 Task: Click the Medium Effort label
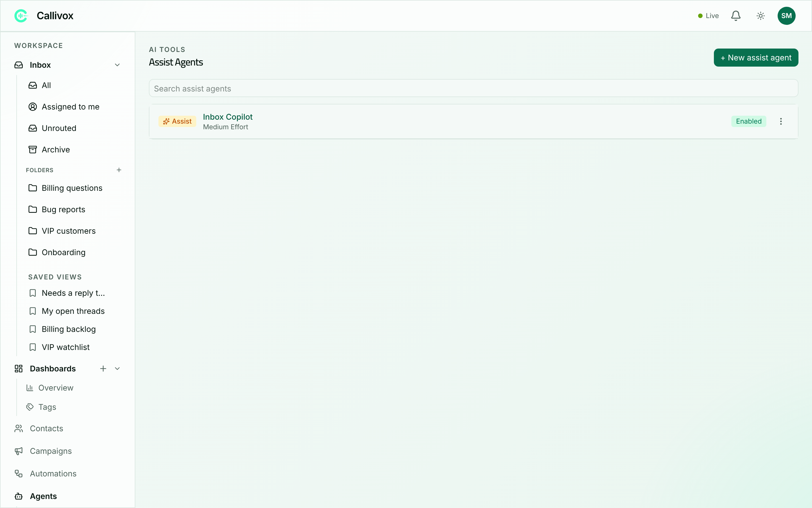click(225, 127)
